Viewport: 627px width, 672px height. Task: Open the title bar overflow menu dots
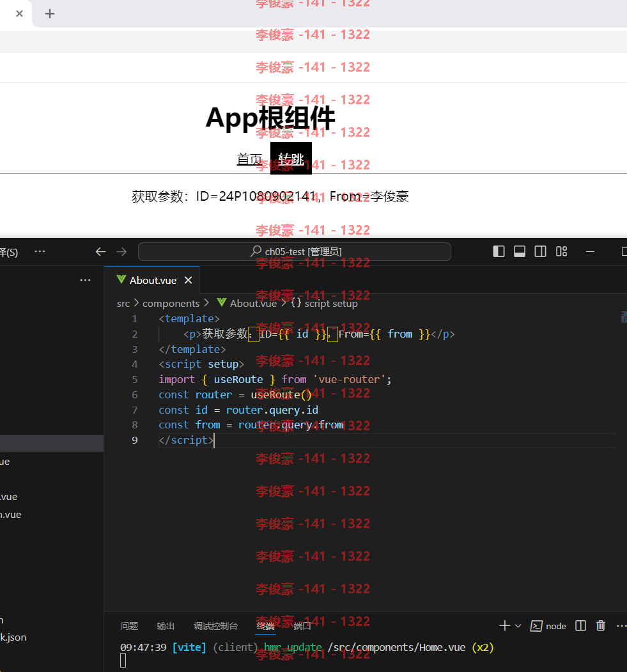[x=40, y=251]
